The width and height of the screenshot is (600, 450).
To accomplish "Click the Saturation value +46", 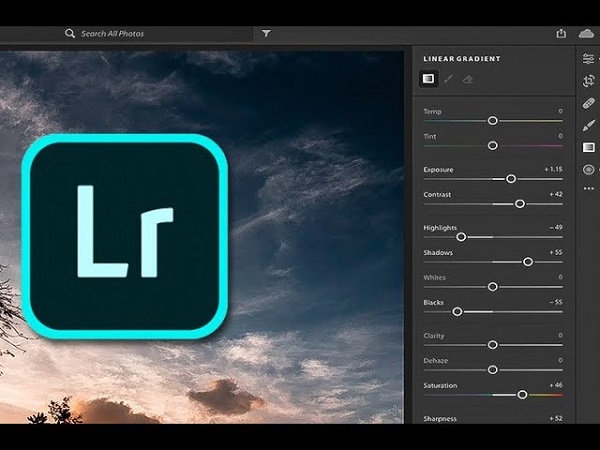I will coord(556,385).
